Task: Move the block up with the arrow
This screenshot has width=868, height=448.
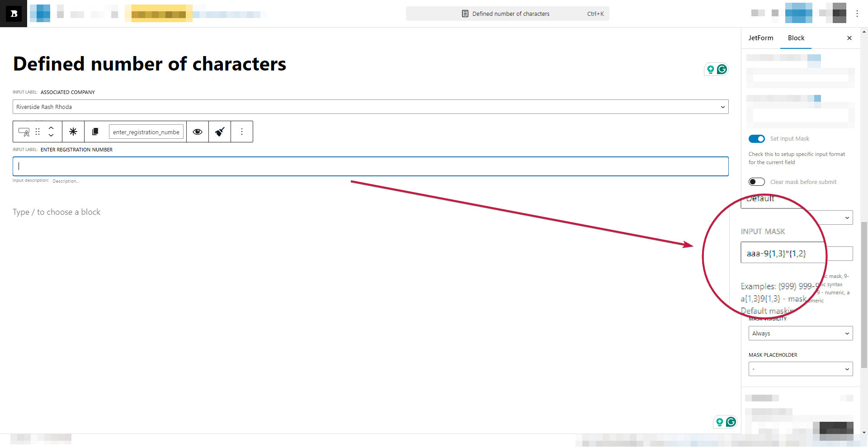Action: point(51,128)
